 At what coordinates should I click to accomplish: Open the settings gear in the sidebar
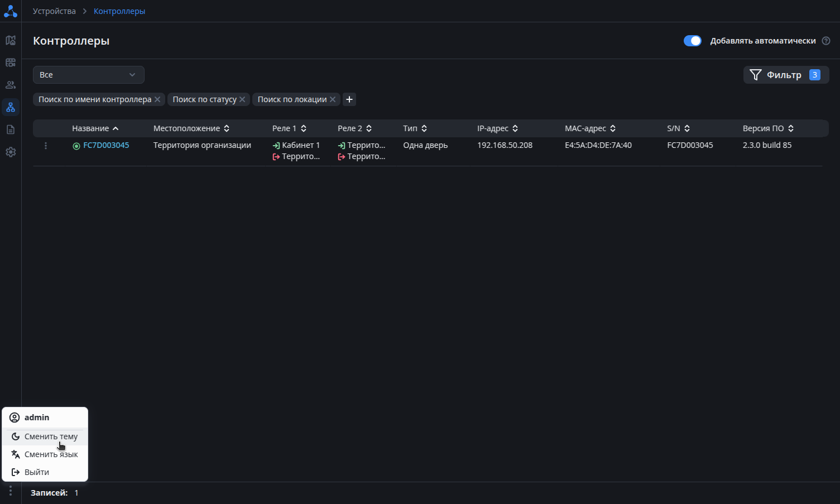point(11,152)
